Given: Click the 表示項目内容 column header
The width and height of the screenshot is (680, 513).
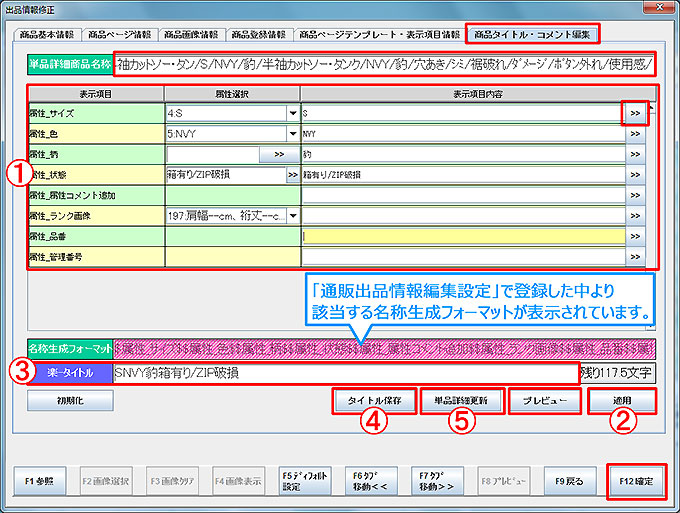Looking at the screenshot, I should (478, 94).
